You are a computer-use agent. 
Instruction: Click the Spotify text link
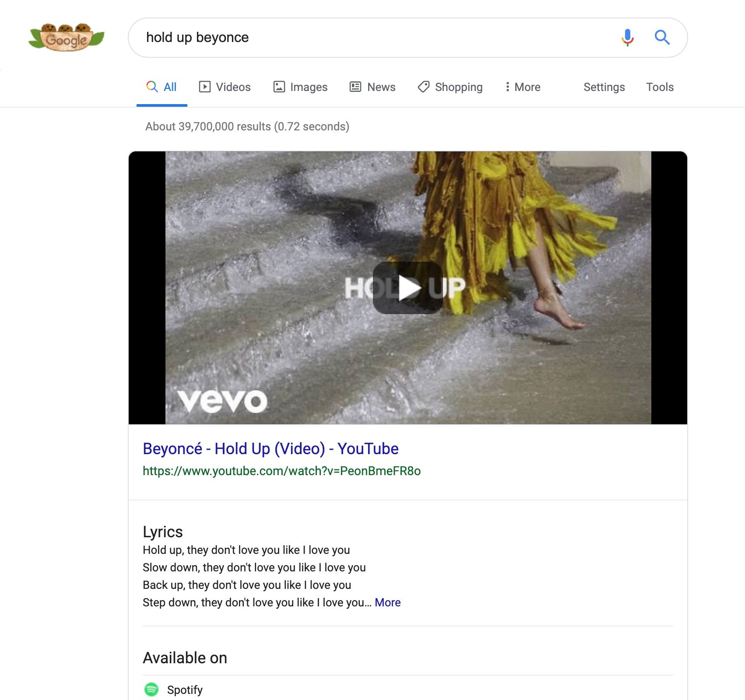[x=185, y=689]
